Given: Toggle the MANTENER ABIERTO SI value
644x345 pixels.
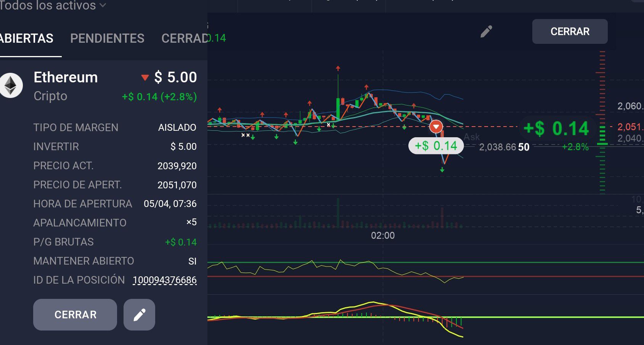Looking at the screenshot, I should [x=192, y=261].
